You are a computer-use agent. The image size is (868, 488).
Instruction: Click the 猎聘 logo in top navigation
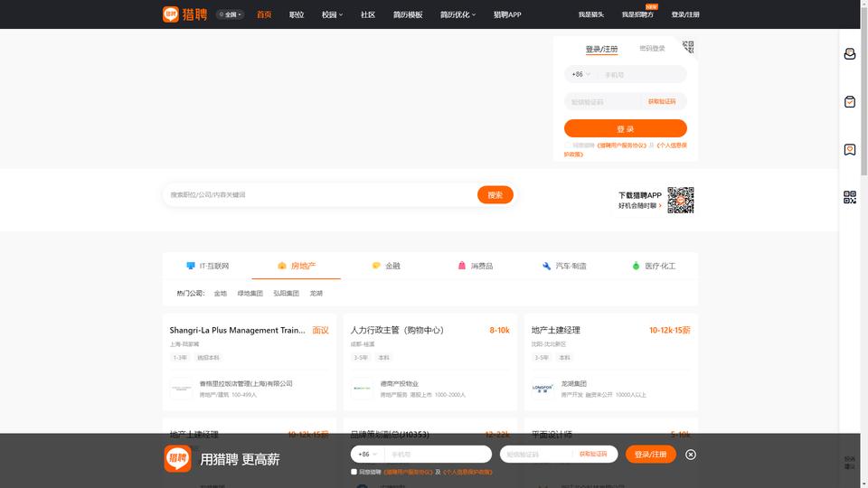[184, 14]
